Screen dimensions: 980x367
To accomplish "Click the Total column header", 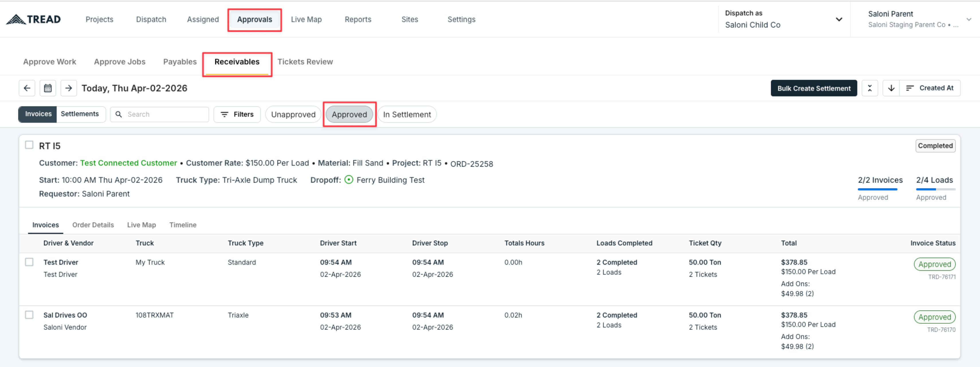I will click(x=789, y=243).
